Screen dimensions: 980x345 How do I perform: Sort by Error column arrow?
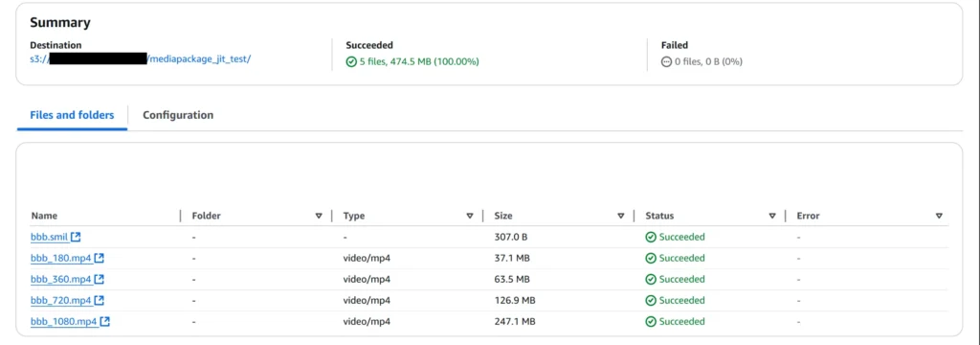[939, 216]
